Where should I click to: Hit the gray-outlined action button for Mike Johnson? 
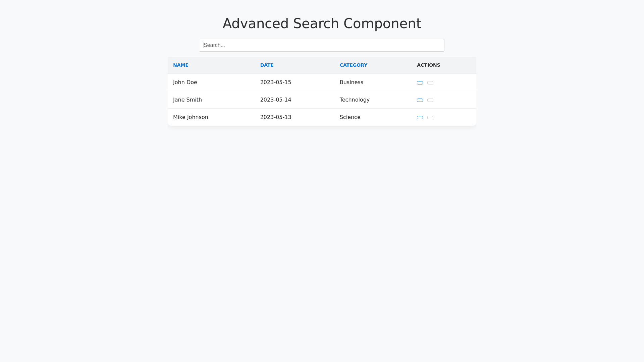[x=430, y=118]
